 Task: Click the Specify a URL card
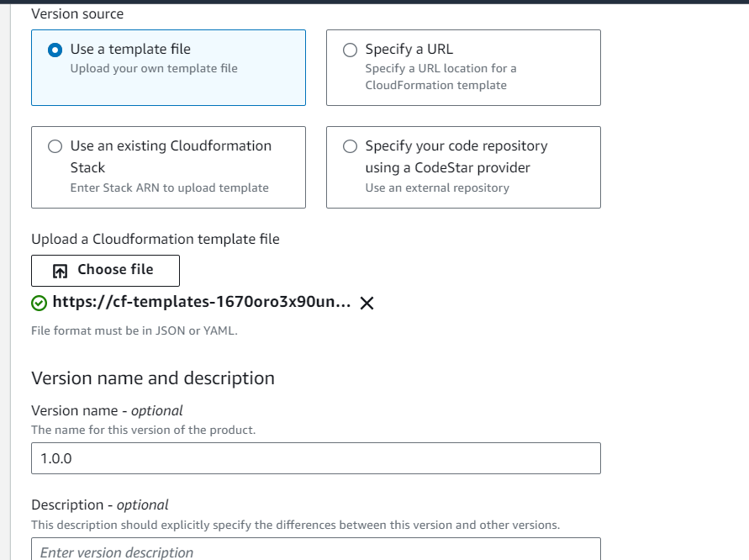(x=462, y=67)
